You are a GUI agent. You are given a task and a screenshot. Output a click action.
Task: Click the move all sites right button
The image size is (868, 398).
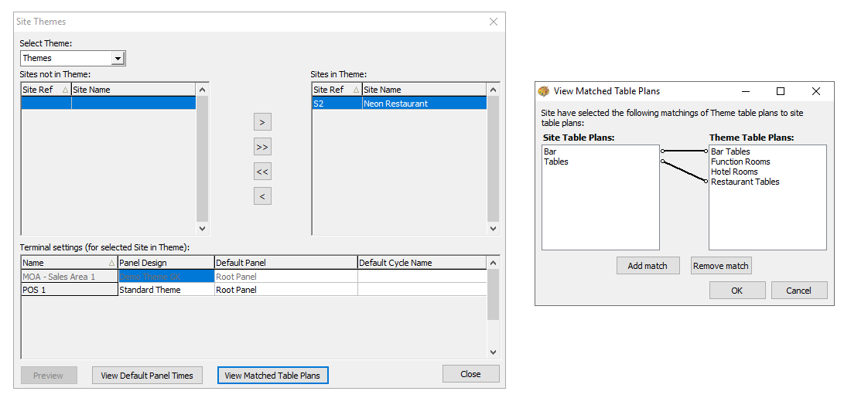coord(262,147)
